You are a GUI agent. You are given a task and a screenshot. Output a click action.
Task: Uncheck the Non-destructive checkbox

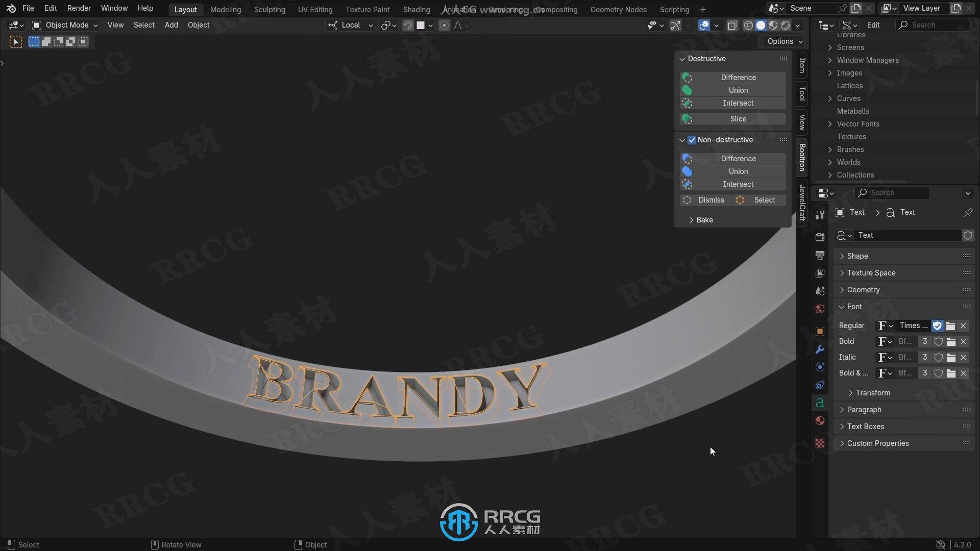[692, 140]
